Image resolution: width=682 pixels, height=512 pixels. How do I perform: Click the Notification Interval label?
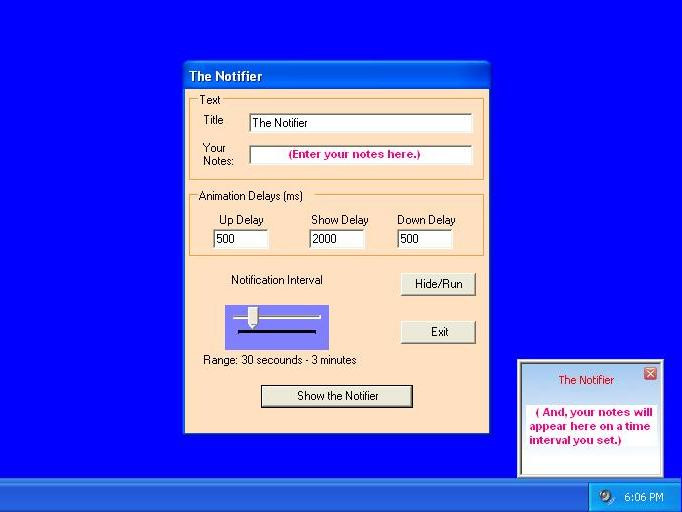pyautogui.click(x=277, y=280)
